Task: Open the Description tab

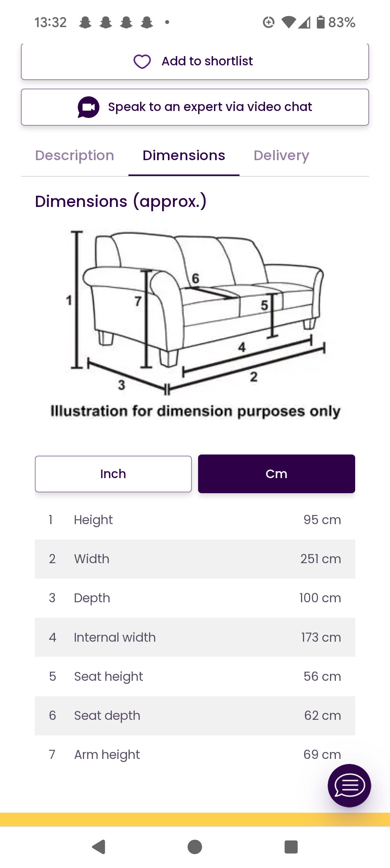Action: pyautogui.click(x=75, y=155)
